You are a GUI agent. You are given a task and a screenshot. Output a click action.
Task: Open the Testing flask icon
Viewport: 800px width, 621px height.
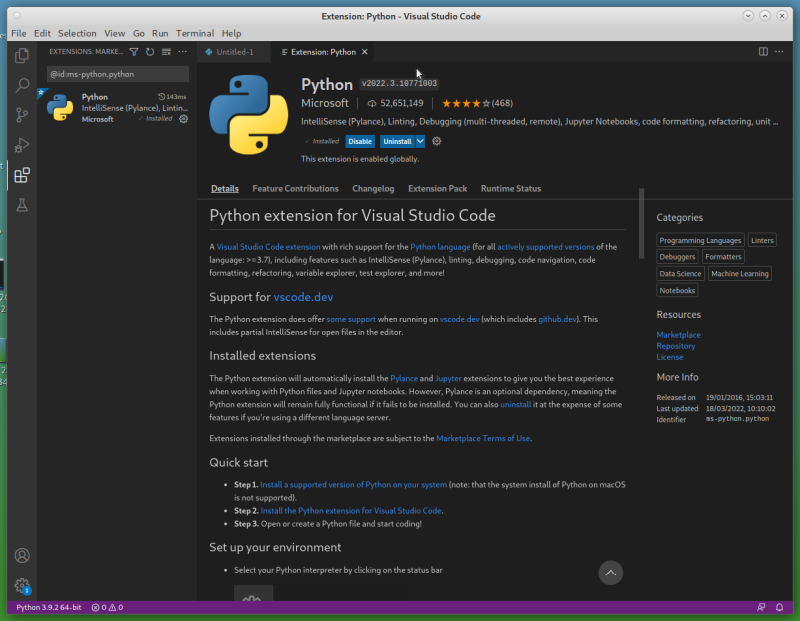tap(22, 205)
